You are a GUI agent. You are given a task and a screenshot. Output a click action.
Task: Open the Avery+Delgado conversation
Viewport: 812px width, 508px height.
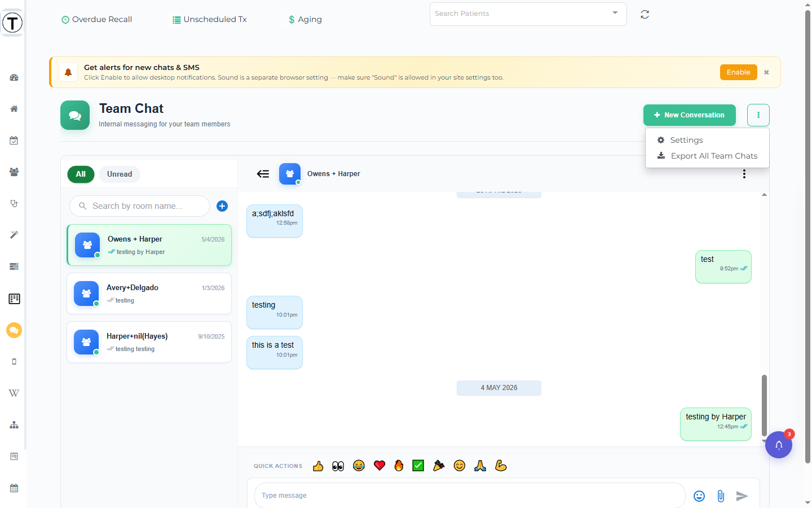tap(149, 294)
